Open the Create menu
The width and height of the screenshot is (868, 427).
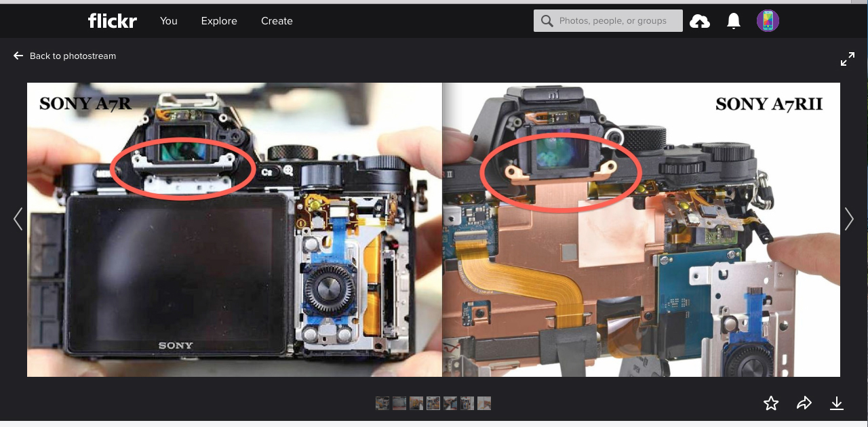coord(277,21)
